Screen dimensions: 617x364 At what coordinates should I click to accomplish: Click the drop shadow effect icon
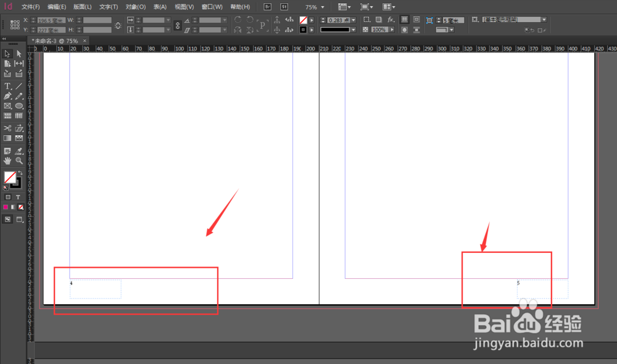(379, 19)
